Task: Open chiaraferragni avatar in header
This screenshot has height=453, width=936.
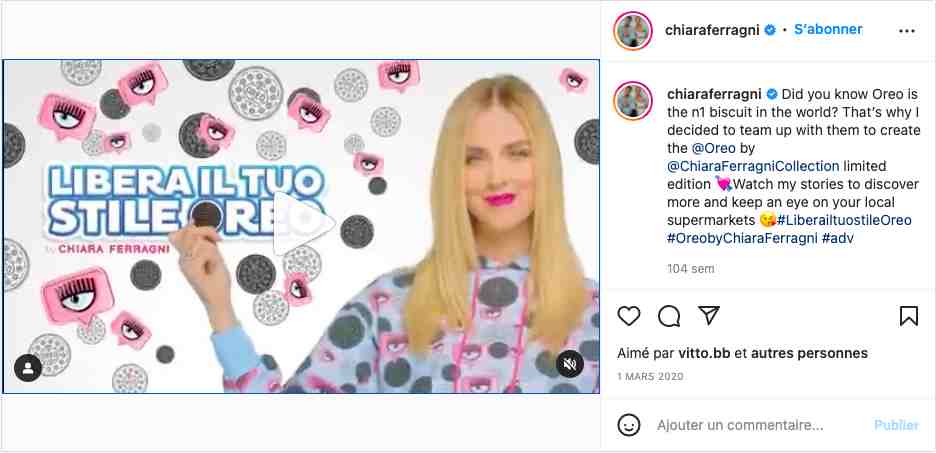Action: coord(633,30)
